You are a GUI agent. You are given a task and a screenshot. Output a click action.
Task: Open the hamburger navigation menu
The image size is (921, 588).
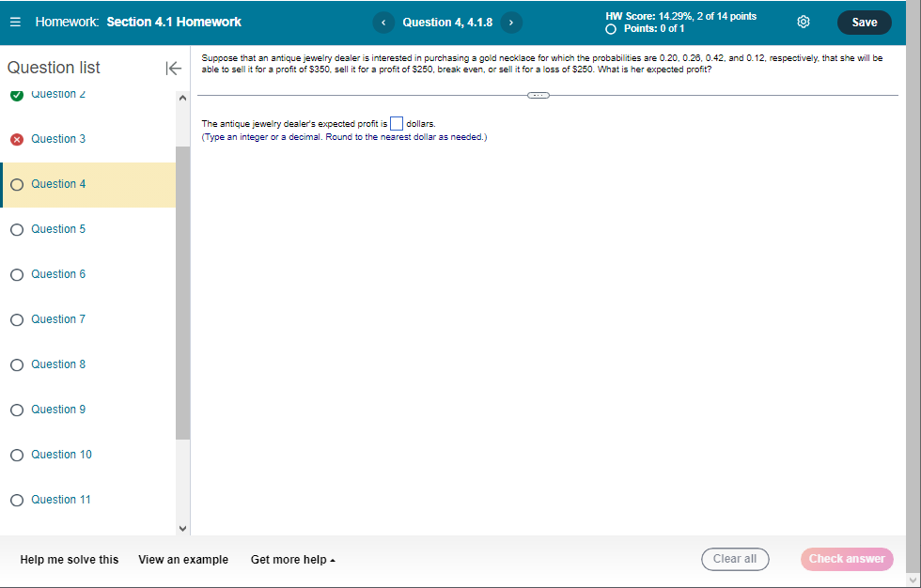point(15,21)
